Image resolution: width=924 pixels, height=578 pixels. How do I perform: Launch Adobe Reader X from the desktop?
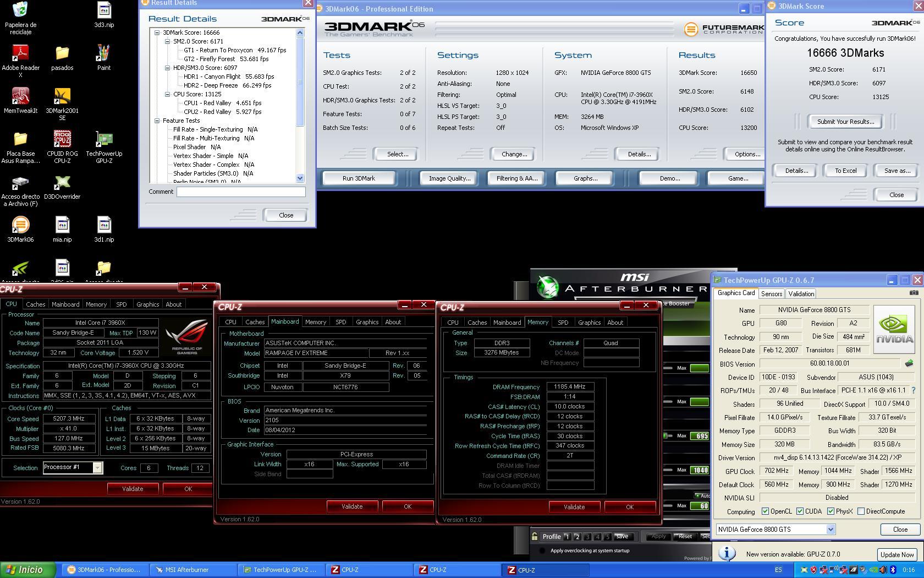tap(20, 61)
